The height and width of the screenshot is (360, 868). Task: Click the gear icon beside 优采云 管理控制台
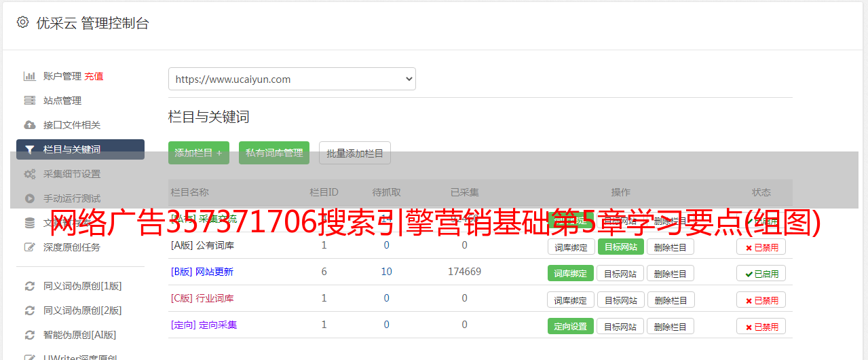pyautogui.click(x=22, y=22)
